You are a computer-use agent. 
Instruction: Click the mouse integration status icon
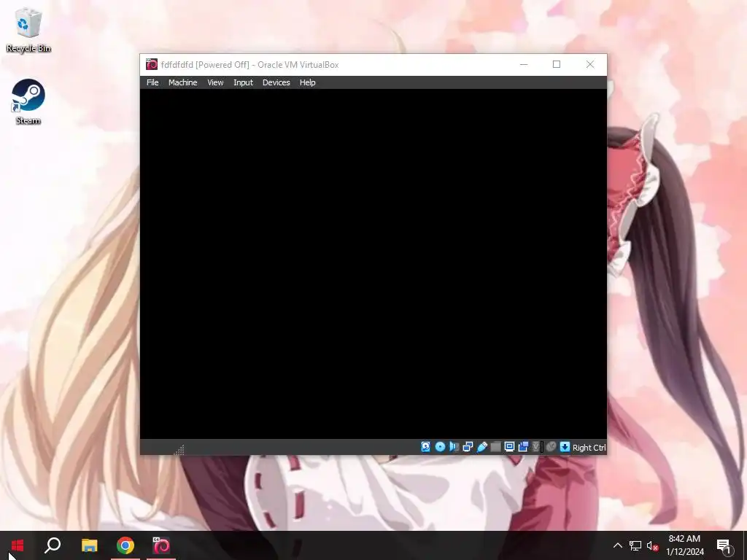click(x=551, y=447)
